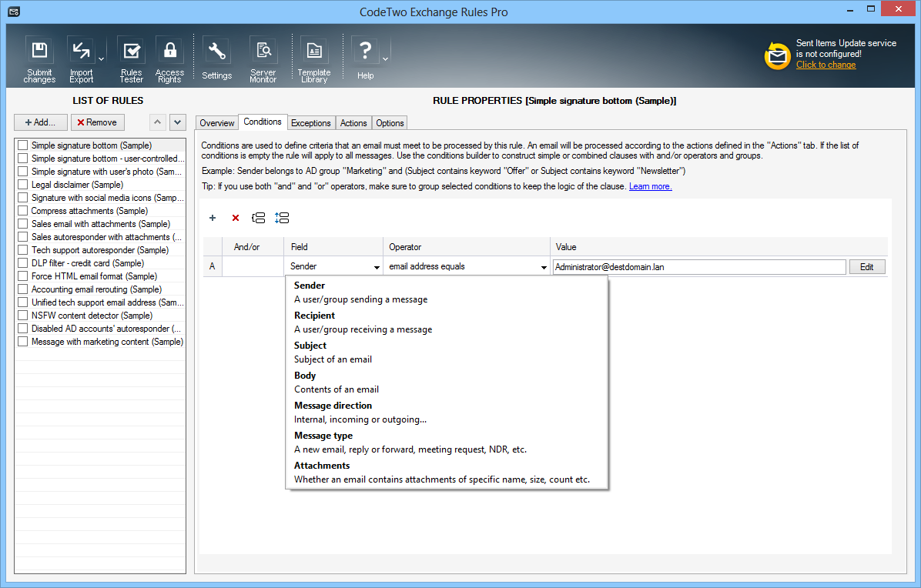Expand the Help dropdown arrow
Image resolution: width=921 pixels, height=588 pixels.
(385, 58)
